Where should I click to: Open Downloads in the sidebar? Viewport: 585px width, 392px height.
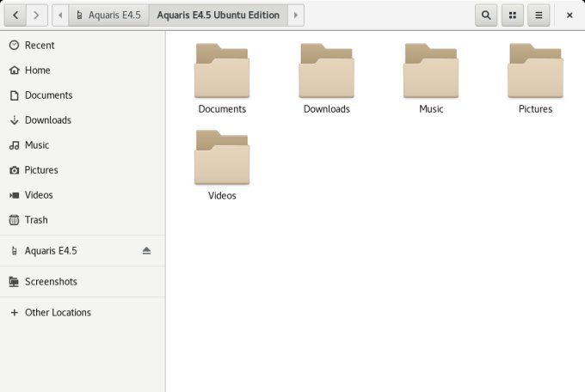pos(83,120)
